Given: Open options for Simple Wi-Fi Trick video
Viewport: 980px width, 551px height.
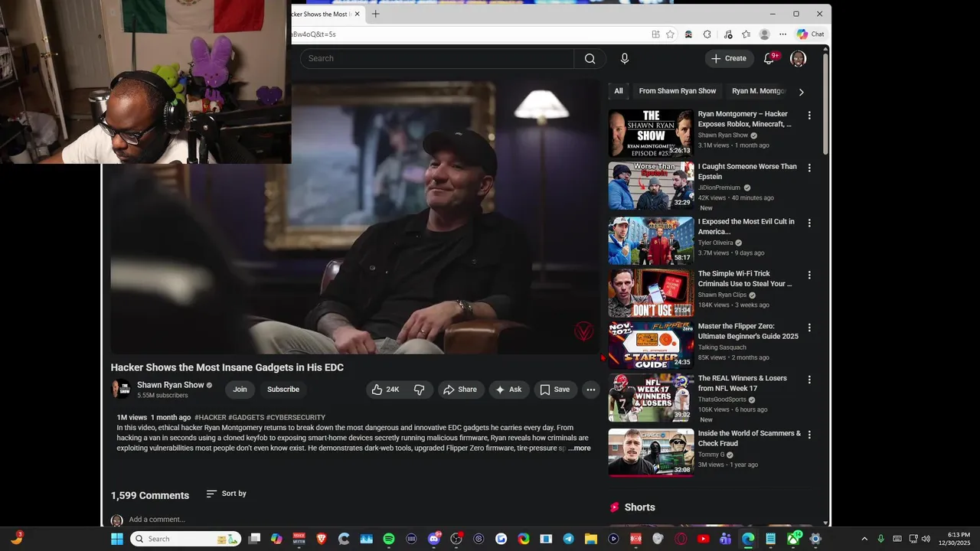Looking at the screenshot, I should (x=809, y=275).
